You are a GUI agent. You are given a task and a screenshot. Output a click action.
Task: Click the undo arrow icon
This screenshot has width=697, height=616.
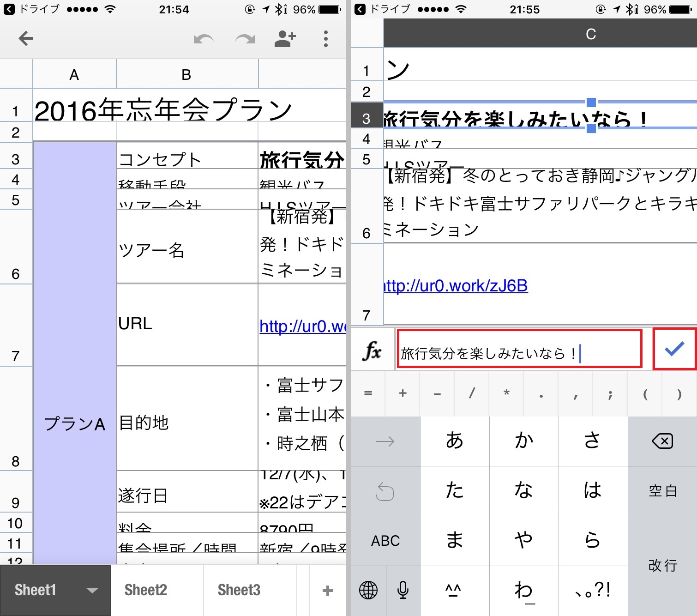[x=204, y=39]
